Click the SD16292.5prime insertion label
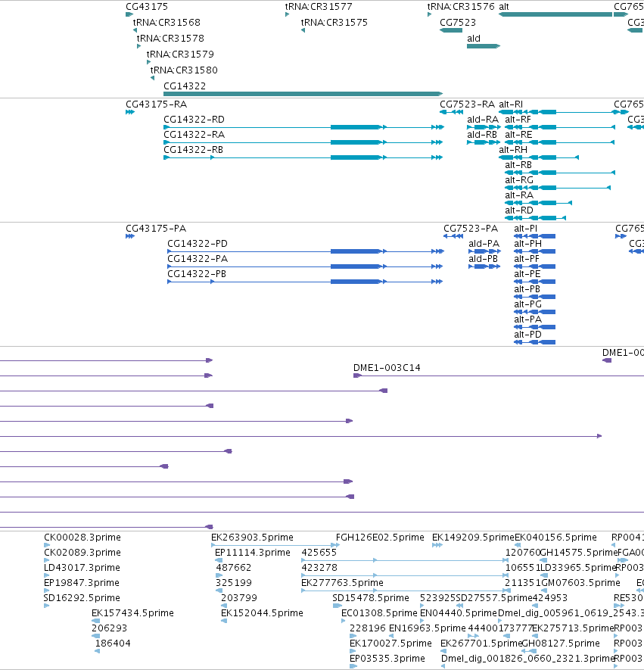This screenshot has height=670, width=644. 82,598
